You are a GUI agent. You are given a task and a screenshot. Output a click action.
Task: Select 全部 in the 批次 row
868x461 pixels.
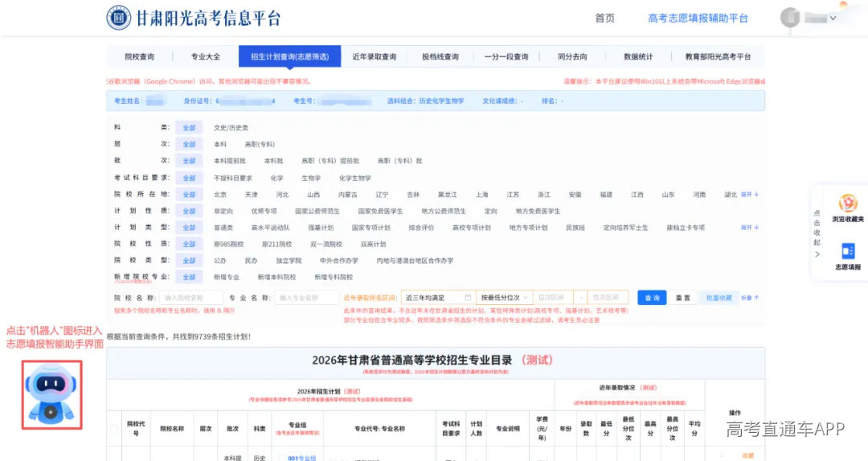(189, 161)
